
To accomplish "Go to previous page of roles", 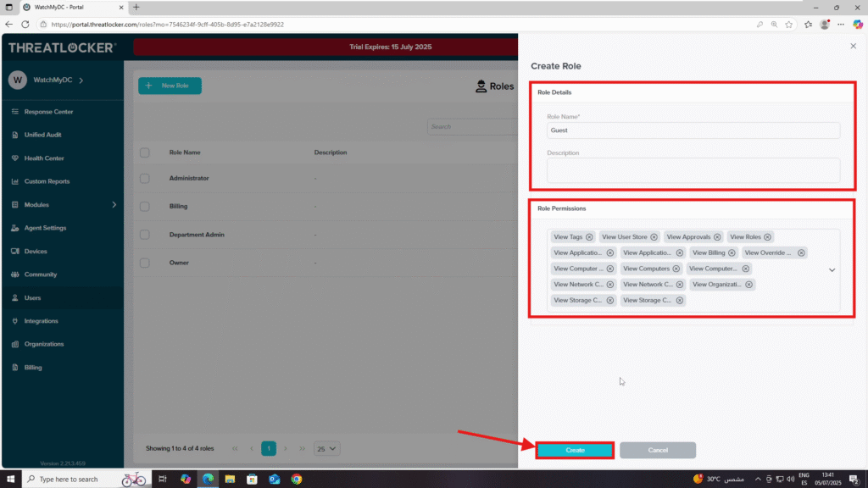I will pyautogui.click(x=252, y=449).
